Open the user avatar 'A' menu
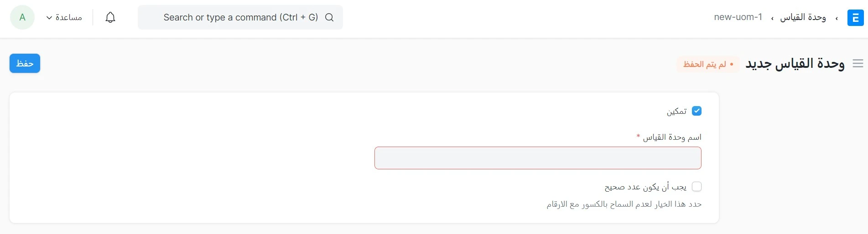Image resolution: width=868 pixels, height=234 pixels. (22, 17)
